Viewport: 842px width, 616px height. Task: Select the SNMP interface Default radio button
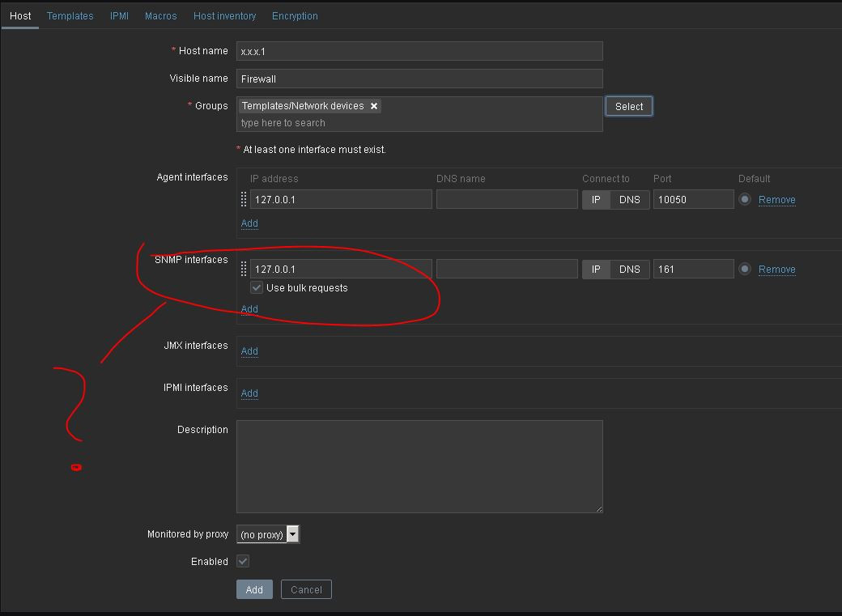(745, 270)
